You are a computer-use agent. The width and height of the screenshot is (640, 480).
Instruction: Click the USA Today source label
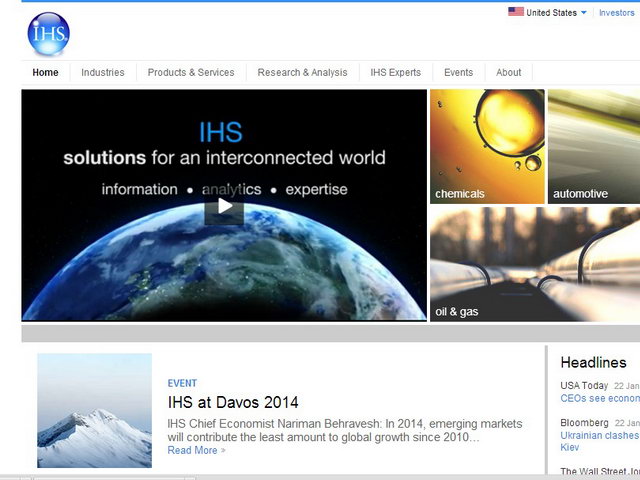[x=584, y=386]
